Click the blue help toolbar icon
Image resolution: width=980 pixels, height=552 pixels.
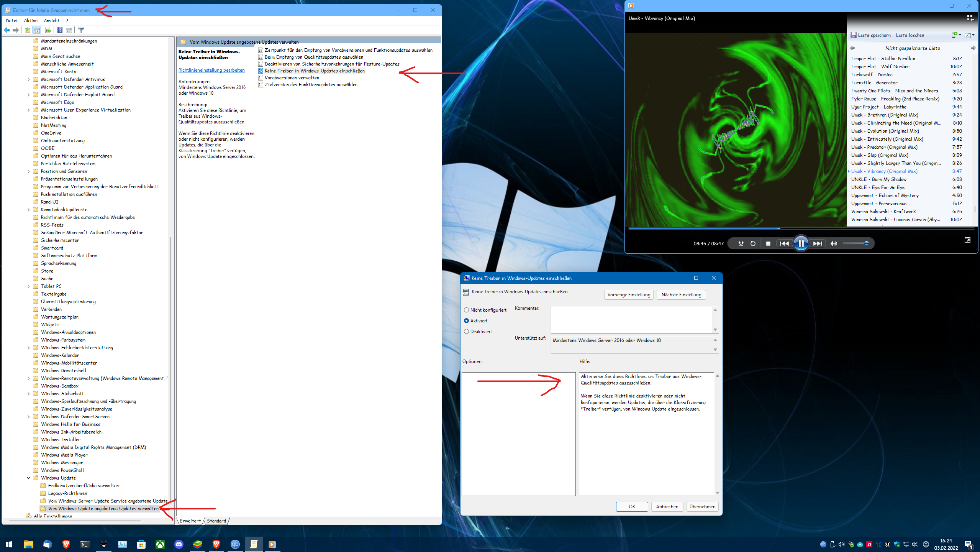tap(60, 30)
